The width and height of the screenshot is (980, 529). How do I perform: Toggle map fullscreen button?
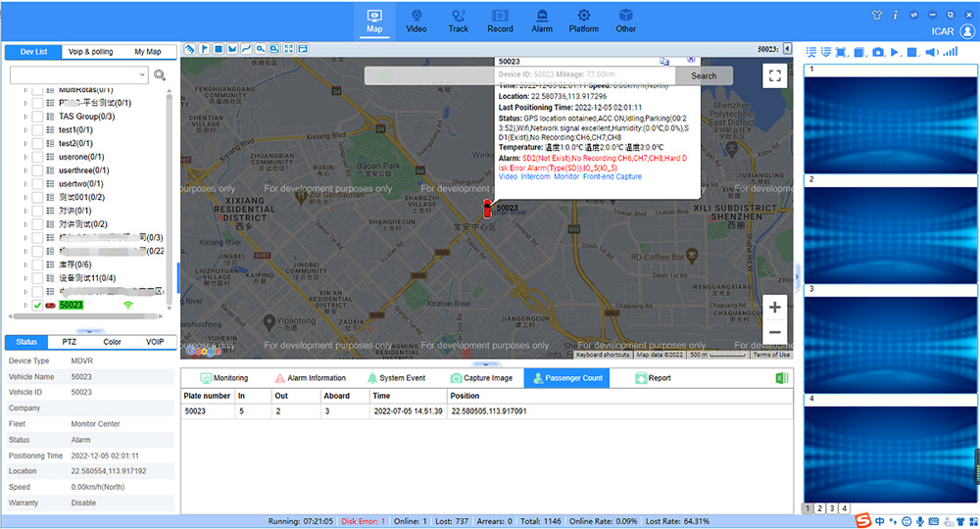[774, 75]
